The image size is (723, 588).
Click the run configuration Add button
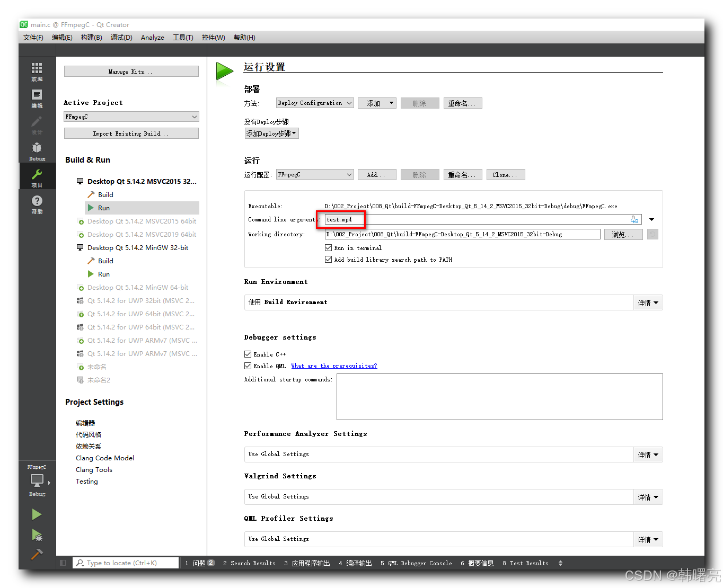point(377,174)
